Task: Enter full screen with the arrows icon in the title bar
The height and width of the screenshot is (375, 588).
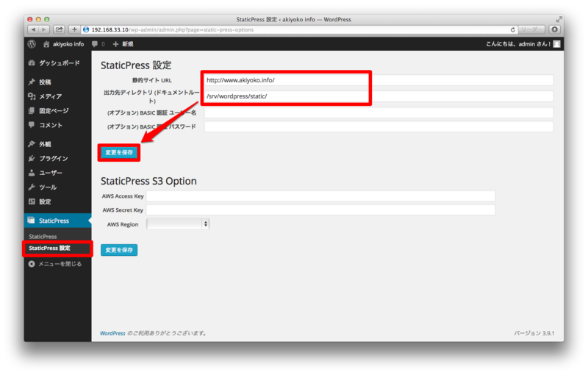Action: (559, 19)
